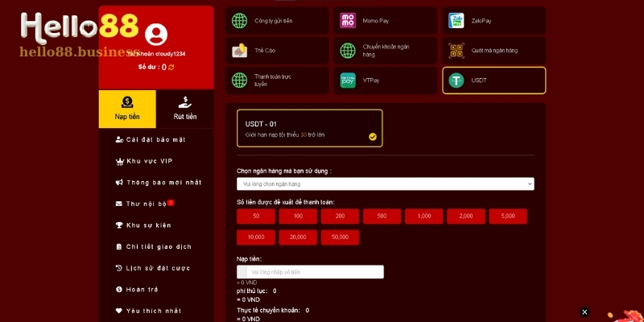Click the VTPay logo icon

click(x=348, y=80)
